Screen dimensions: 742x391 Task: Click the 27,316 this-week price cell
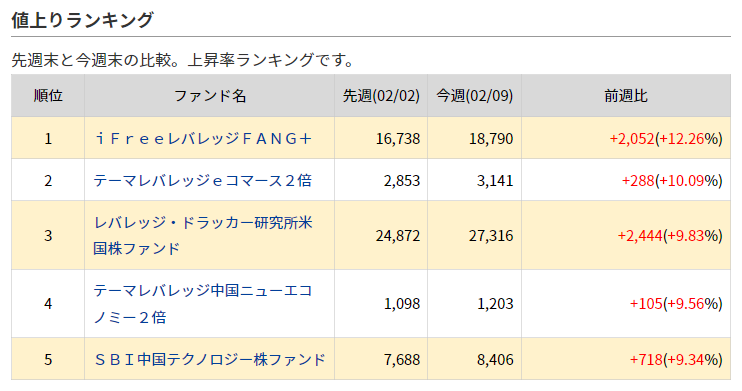(x=475, y=235)
